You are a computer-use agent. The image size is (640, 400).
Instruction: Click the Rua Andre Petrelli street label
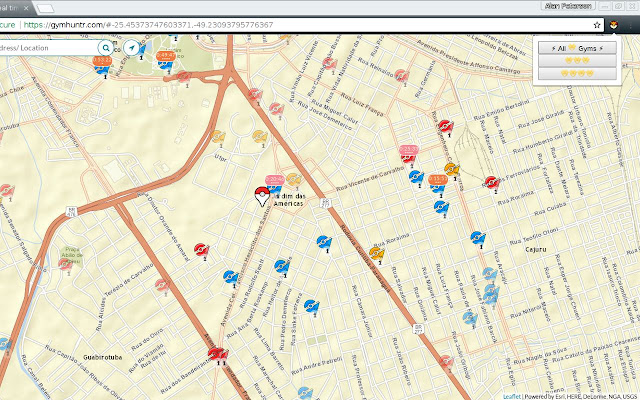[317, 366]
